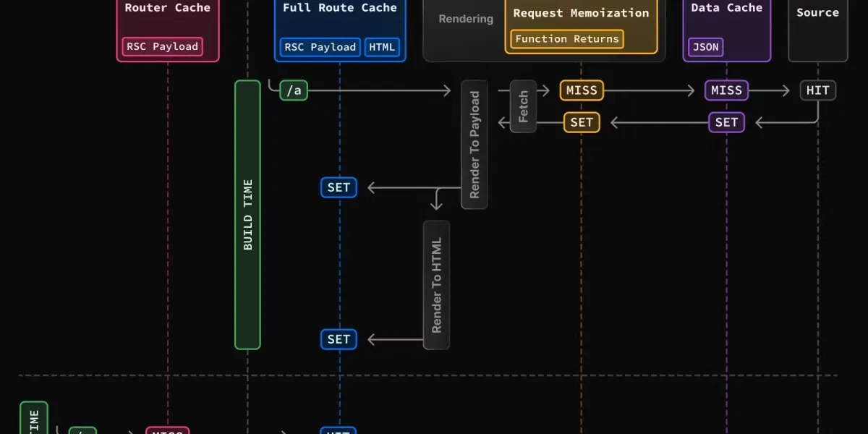Click the lower blue SET badge
Viewport: 868px width, 434px height.
click(x=339, y=339)
